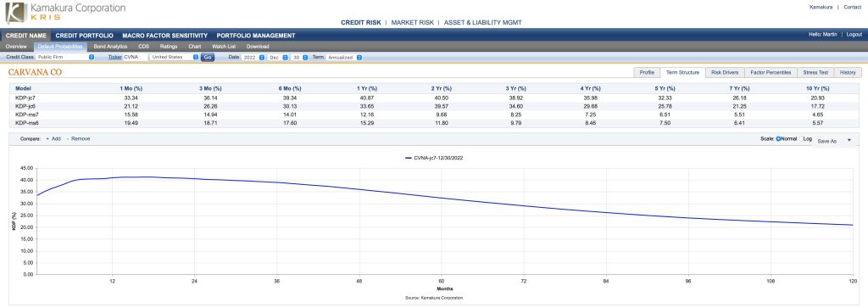Open the CDS subtab
This screenshot has height=308, width=868.
pos(143,47)
